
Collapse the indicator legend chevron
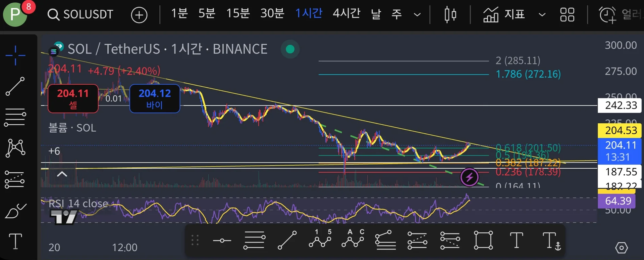click(62, 174)
